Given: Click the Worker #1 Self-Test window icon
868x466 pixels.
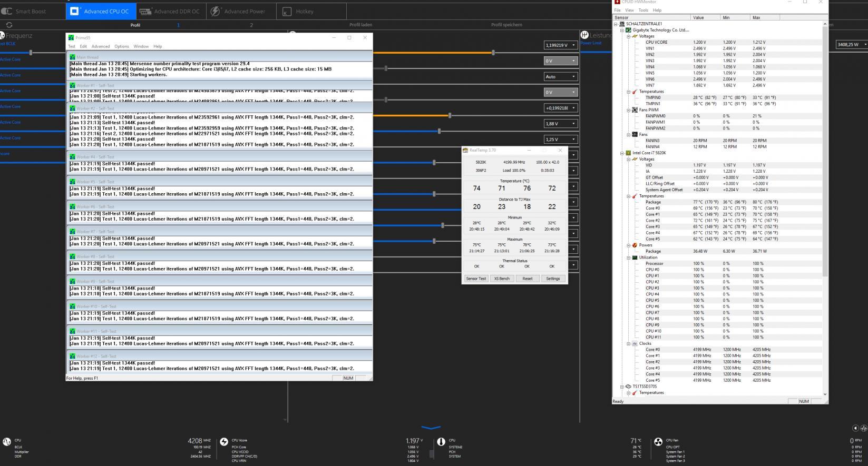Looking at the screenshot, I should (72, 85).
